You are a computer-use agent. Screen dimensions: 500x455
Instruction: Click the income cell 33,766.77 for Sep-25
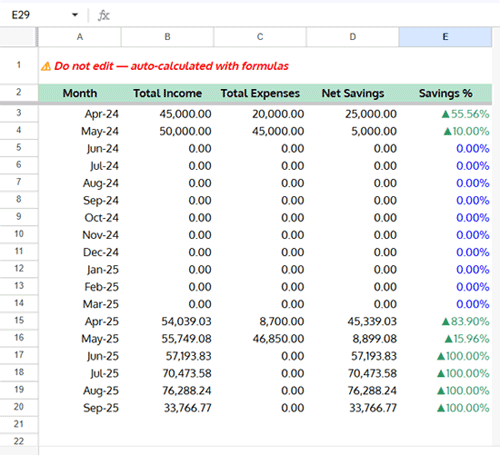[x=167, y=408]
